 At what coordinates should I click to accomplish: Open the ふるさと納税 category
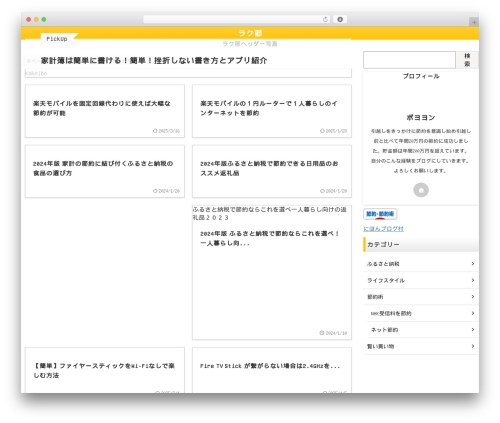click(421, 264)
